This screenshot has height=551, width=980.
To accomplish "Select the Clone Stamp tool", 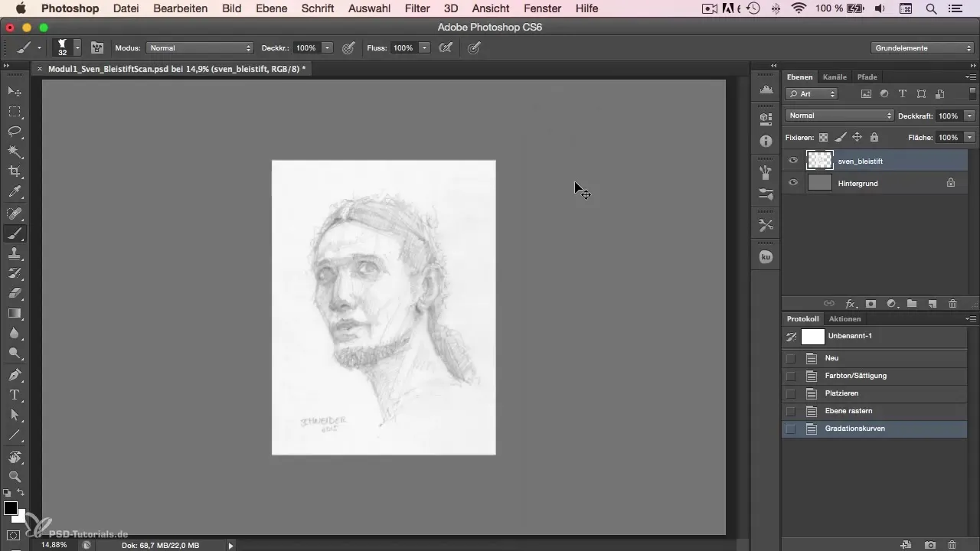I will pyautogui.click(x=15, y=253).
